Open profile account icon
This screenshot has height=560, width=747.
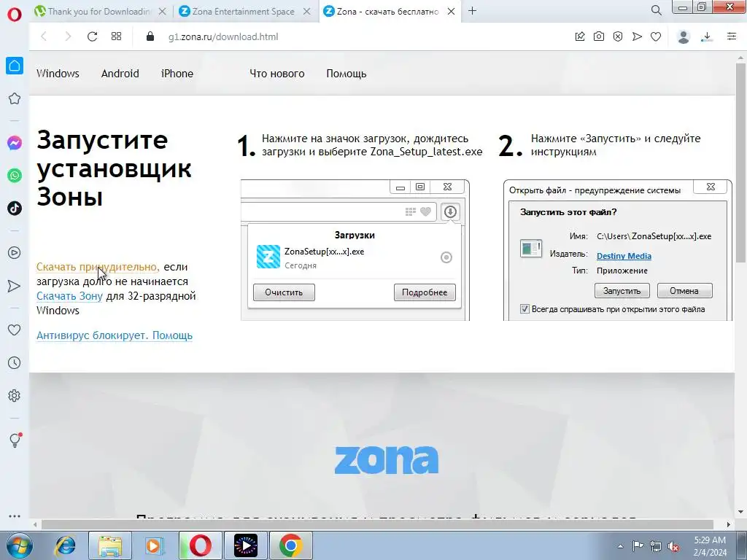[684, 36]
